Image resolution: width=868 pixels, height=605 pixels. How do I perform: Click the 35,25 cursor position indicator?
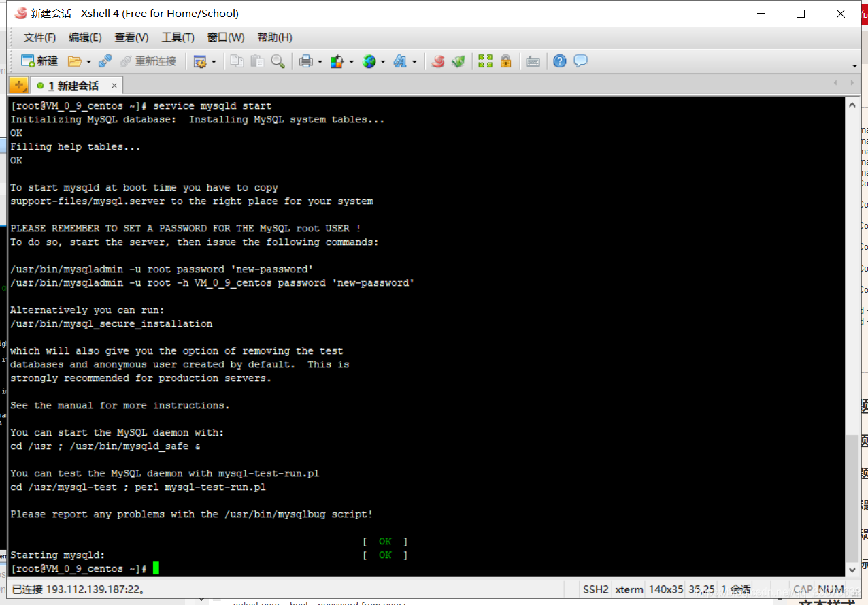point(701,589)
